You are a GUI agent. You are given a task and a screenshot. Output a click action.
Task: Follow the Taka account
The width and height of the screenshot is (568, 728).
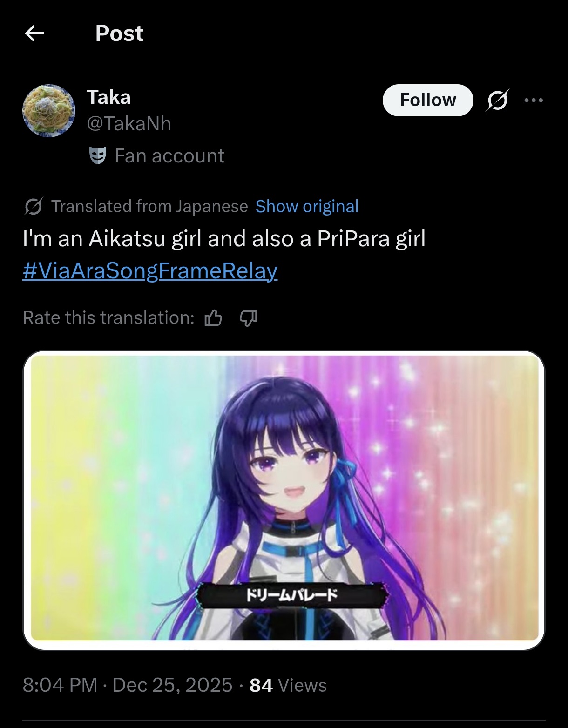pos(428,100)
